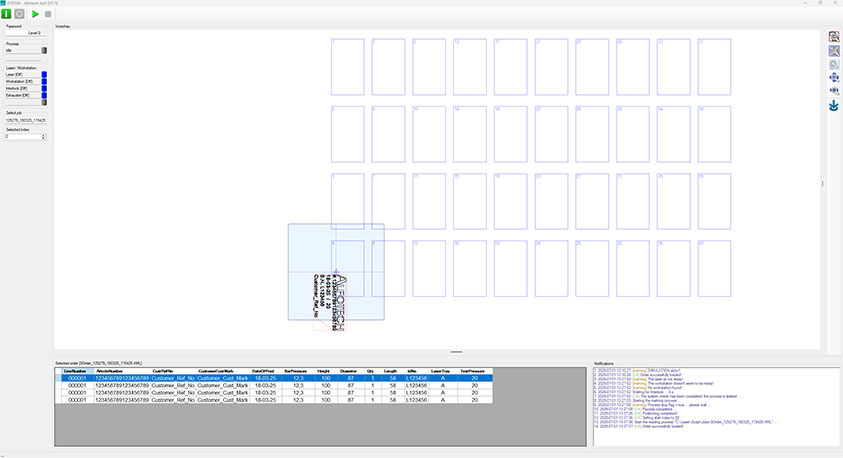Click the Vorschau preview tab label

[x=62, y=25]
